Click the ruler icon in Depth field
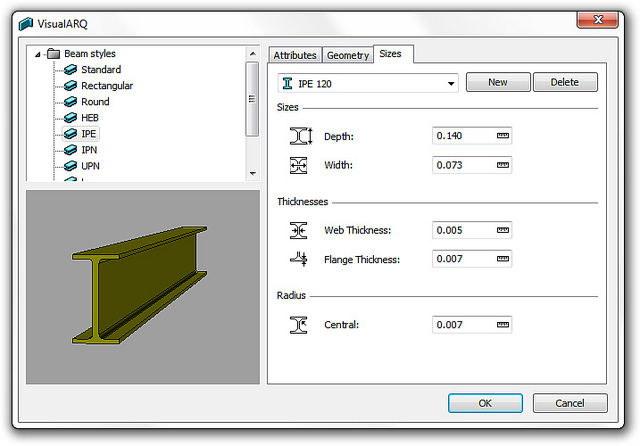640x446 pixels. tap(502, 136)
